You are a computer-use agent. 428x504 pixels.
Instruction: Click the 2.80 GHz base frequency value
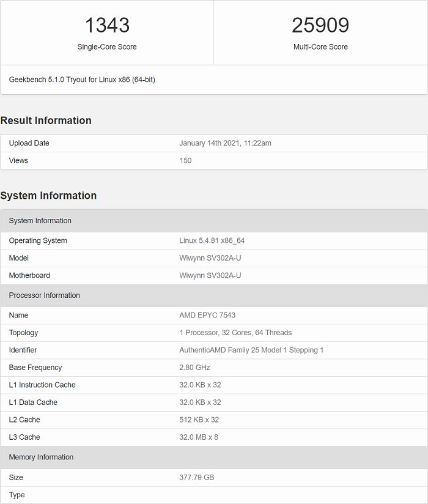pos(194,368)
